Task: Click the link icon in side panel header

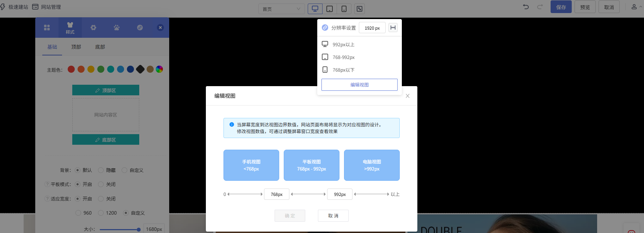Action: pyautogui.click(x=140, y=28)
